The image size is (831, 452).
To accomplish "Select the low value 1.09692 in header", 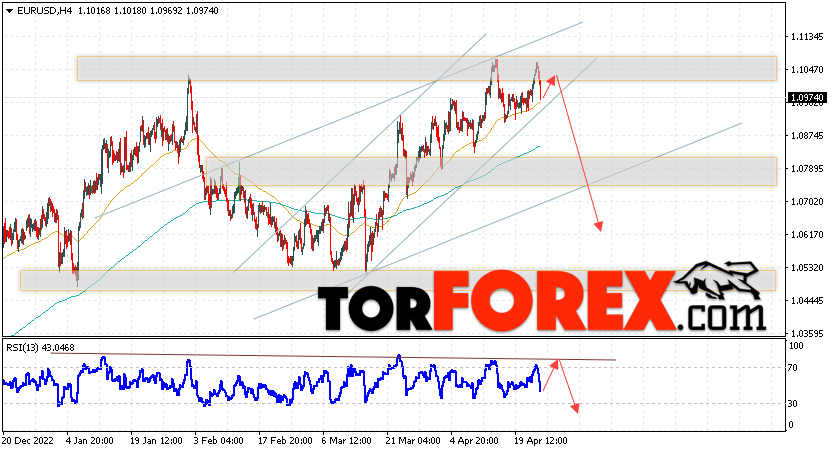I will (166, 11).
